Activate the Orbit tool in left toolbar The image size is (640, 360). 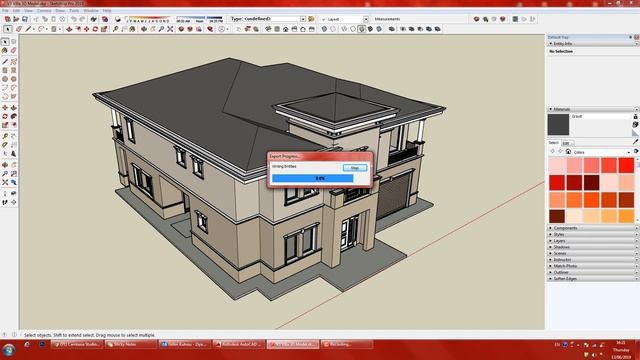(5, 164)
